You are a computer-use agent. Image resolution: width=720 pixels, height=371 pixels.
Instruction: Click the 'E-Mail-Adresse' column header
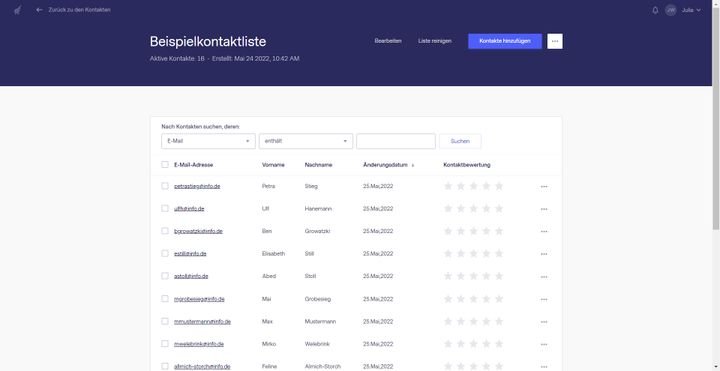(x=193, y=165)
